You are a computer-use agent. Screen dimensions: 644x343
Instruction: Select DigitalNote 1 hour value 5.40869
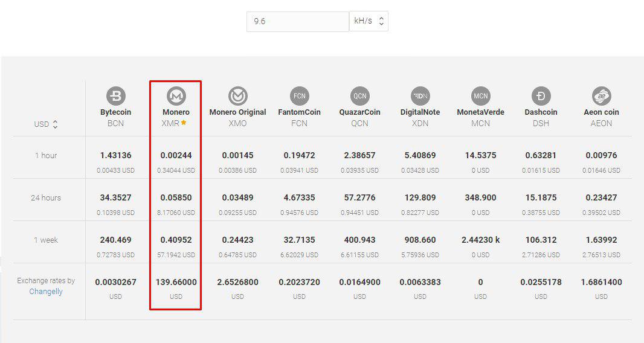tap(420, 156)
